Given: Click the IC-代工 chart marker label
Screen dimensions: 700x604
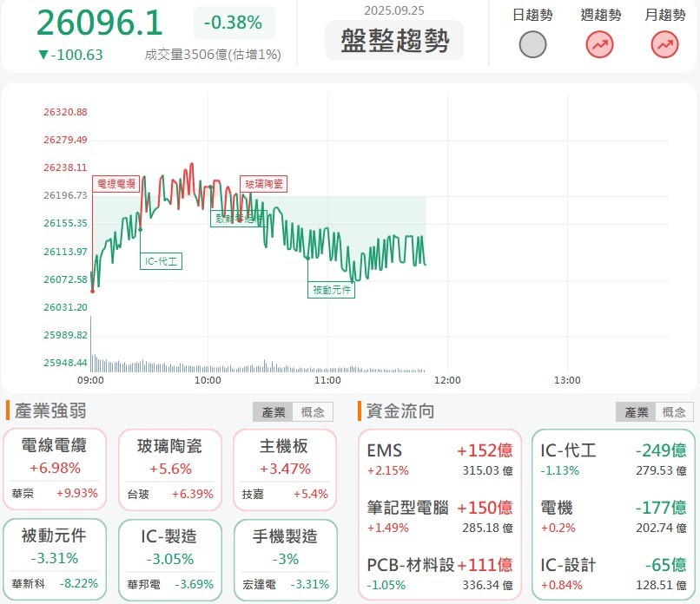Looking at the screenshot, I should pyautogui.click(x=162, y=261).
